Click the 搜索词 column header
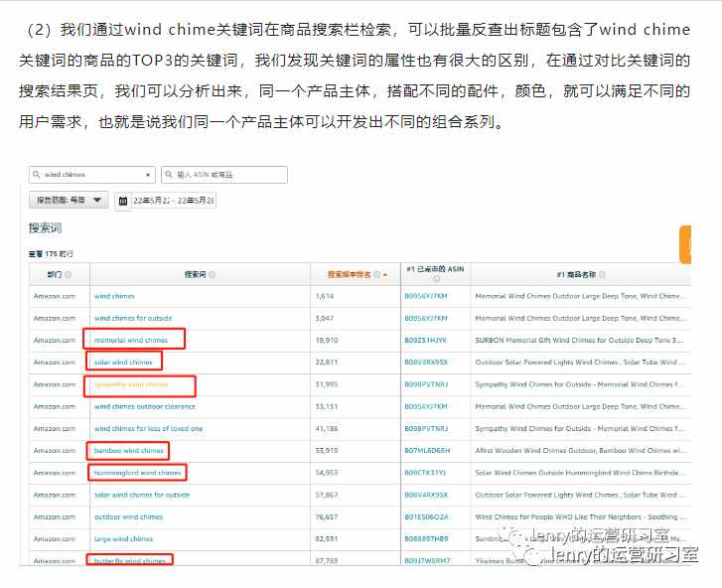The width and height of the screenshot is (722, 588). [195, 274]
